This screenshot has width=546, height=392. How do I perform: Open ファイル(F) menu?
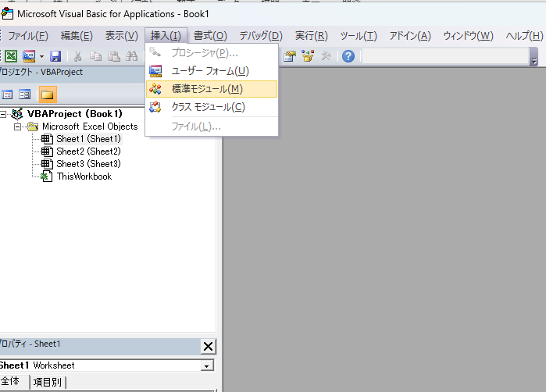(28, 35)
